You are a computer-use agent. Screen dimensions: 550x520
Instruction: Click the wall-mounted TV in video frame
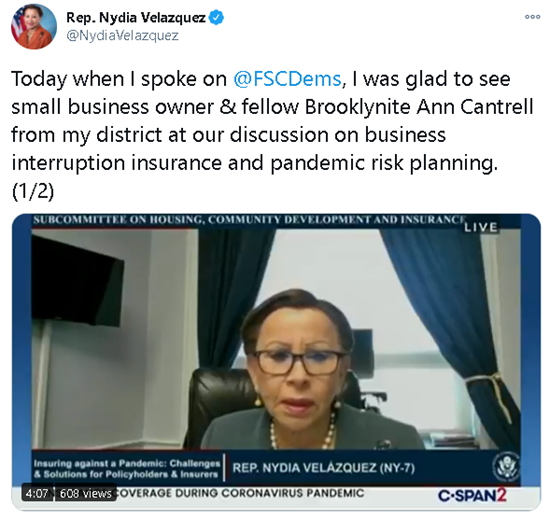[78, 282]
